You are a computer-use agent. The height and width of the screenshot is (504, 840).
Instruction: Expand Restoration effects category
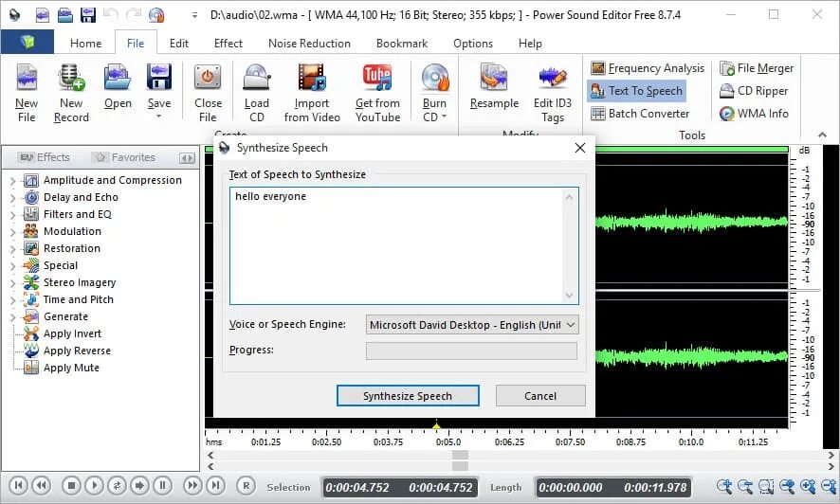(x=13, y=249)
